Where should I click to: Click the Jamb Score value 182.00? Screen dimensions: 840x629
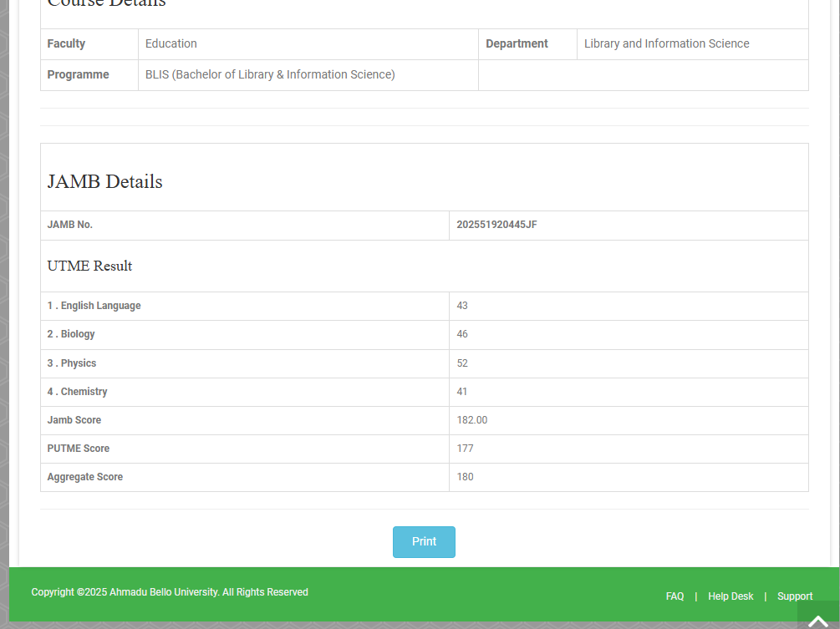coord(471,420)
